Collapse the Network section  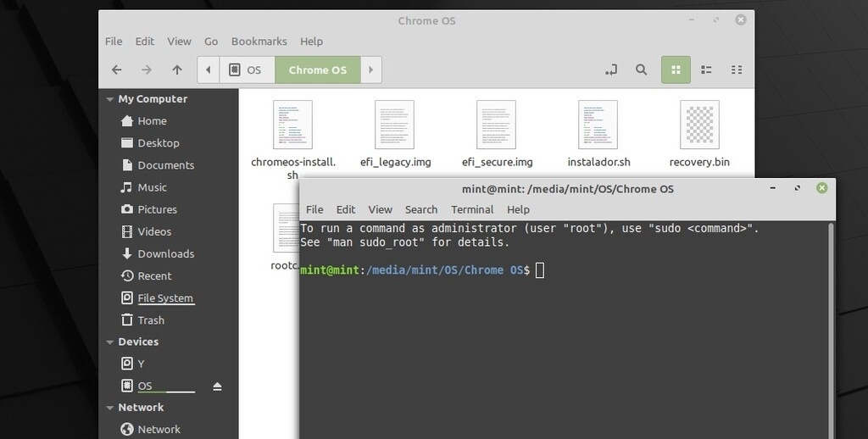point(109,408)
